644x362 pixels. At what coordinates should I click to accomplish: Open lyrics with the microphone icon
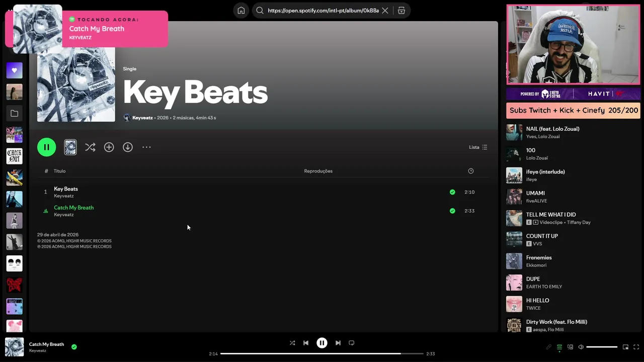pyautogui.click(x=549, y=347)
